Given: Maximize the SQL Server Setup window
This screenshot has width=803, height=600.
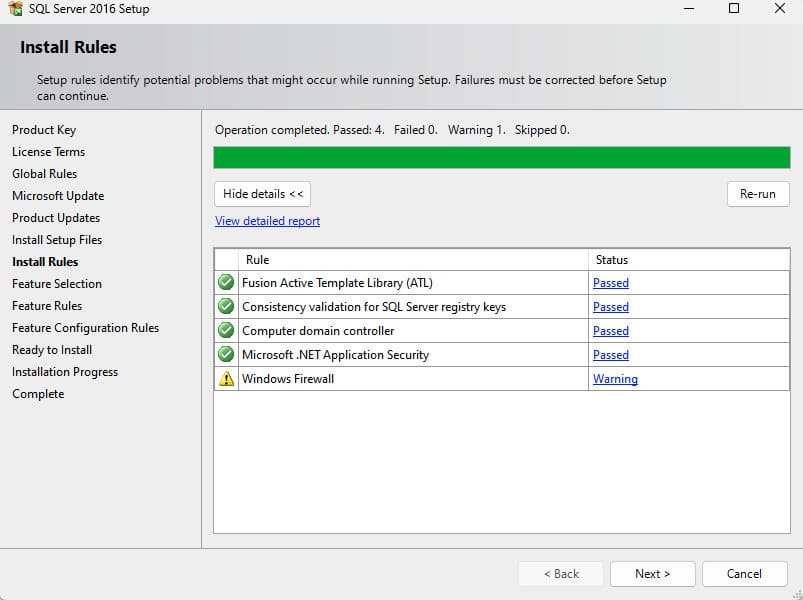Looking at the screenshot, I should click(x=733, y=9).
